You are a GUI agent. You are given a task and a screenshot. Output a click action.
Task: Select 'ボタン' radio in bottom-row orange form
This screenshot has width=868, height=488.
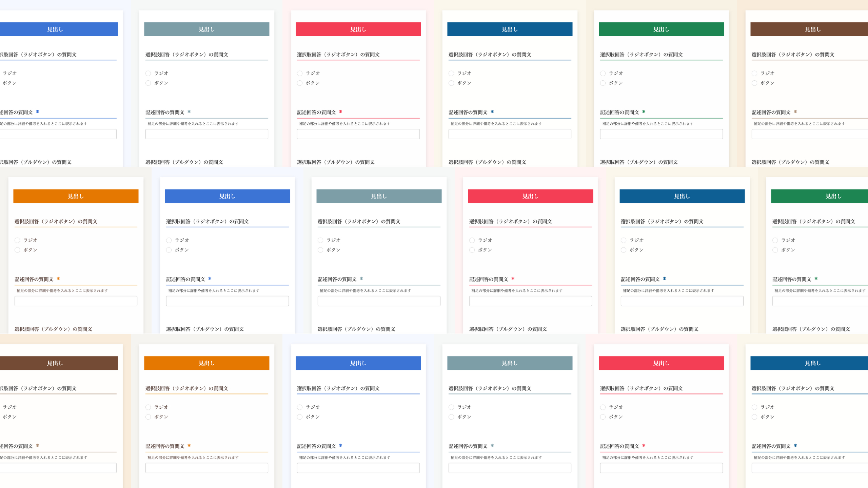(148, 417)
